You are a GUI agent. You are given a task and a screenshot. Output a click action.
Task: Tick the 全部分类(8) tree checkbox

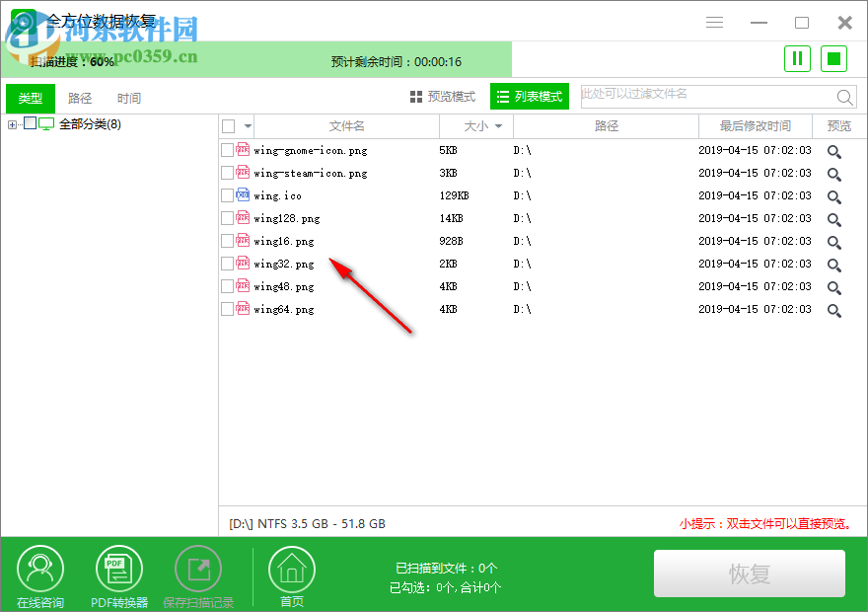pyautogui.click(x=30, y=123)
